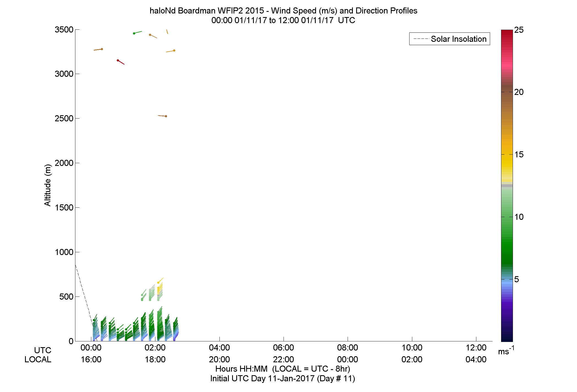Click the colorbar label 15
The height and width of the screenshot is (392, 577).
(519, 155)
